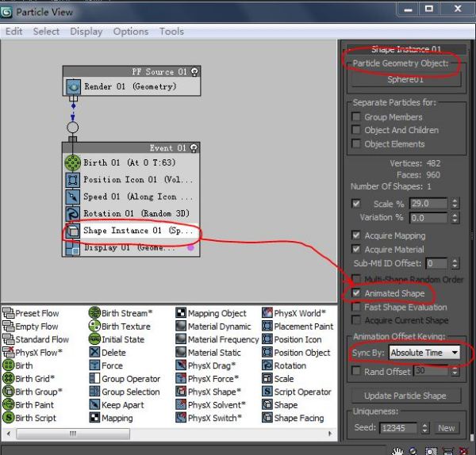Viewport: 476px width, 455px height.
Task: Open the Display menu
Action: point(86,32)
